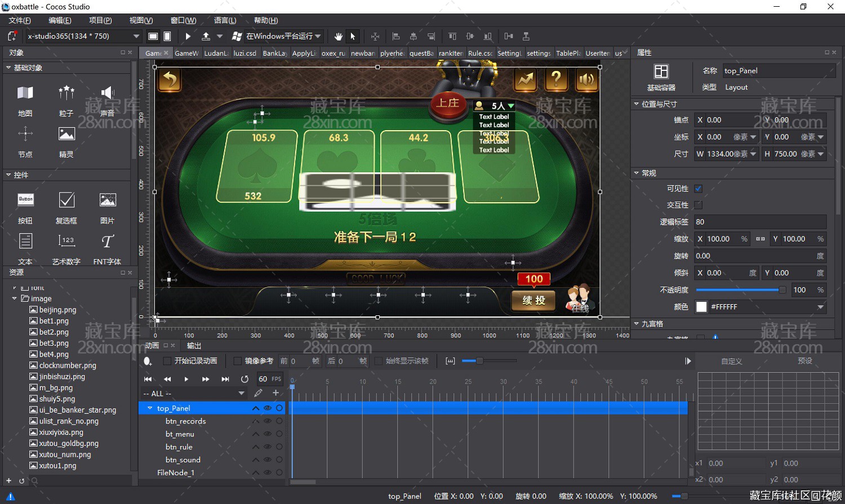Open the Edit menu (编辑)

click(60, 20)
